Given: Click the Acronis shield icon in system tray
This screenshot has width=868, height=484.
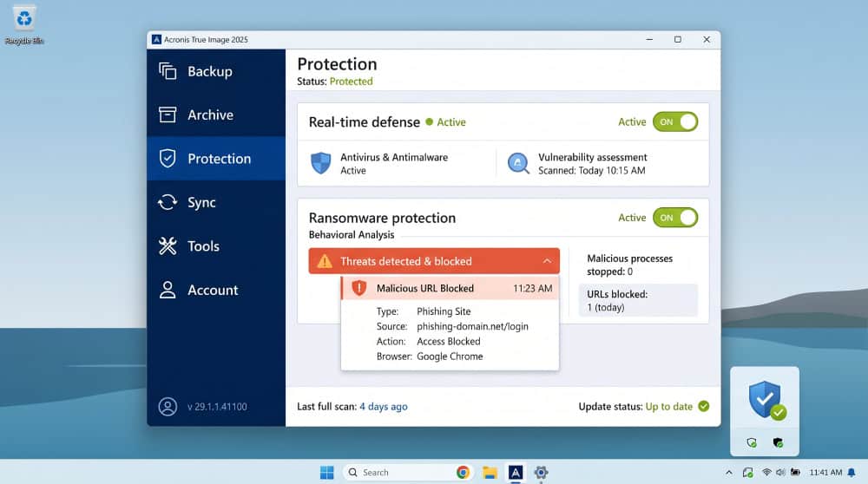Looking at the screenshot, I should pyautogui.click(x=748, y=473).
